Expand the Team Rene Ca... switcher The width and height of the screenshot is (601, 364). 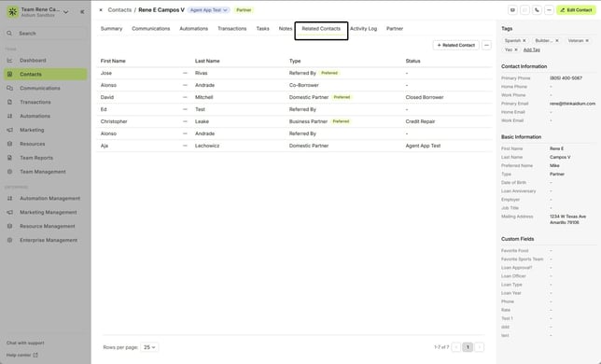pos(66,12)
